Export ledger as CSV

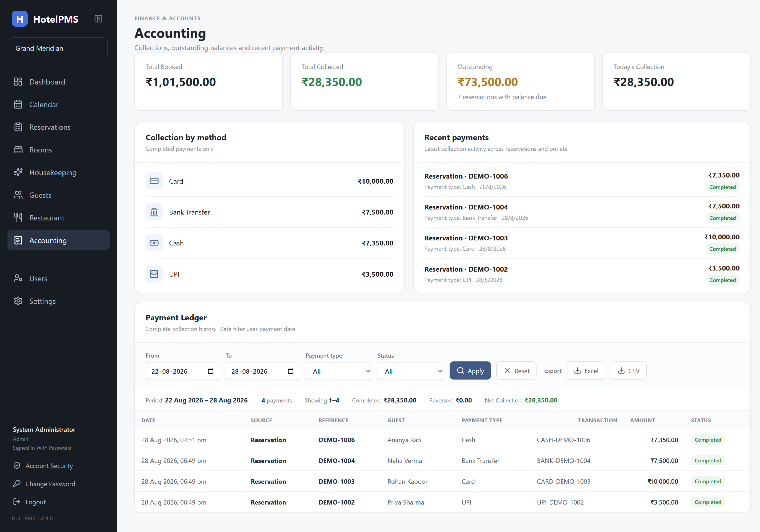(628, 371)
